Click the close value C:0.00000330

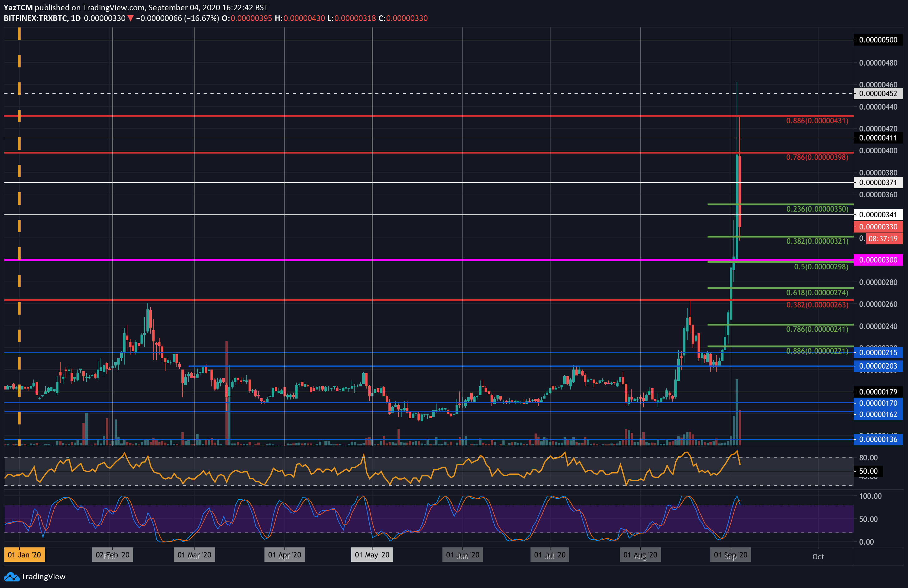click(x=403, y=18)
